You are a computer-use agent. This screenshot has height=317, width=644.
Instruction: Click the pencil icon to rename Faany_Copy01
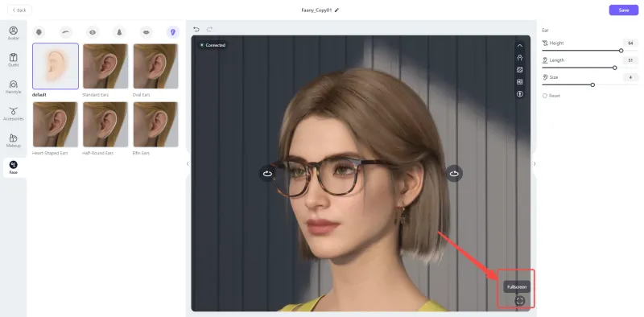pos(336,10)
